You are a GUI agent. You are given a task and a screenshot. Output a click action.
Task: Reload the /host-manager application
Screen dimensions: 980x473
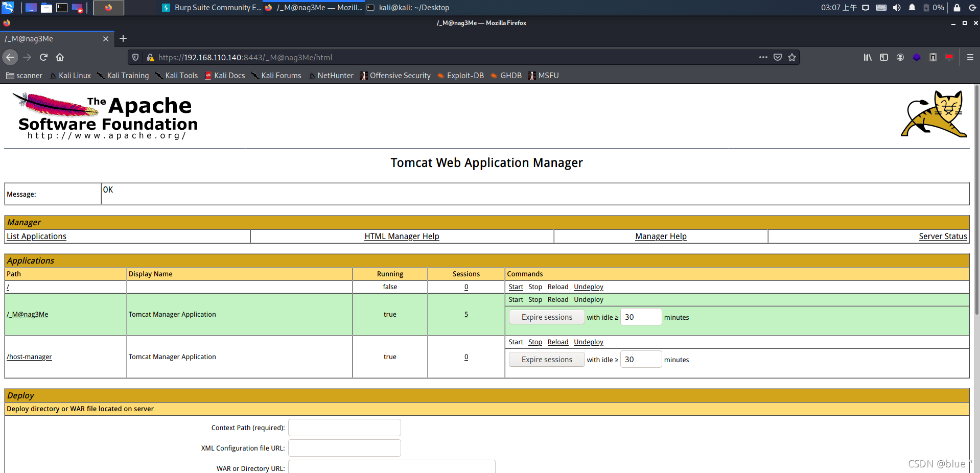point(557,342)
